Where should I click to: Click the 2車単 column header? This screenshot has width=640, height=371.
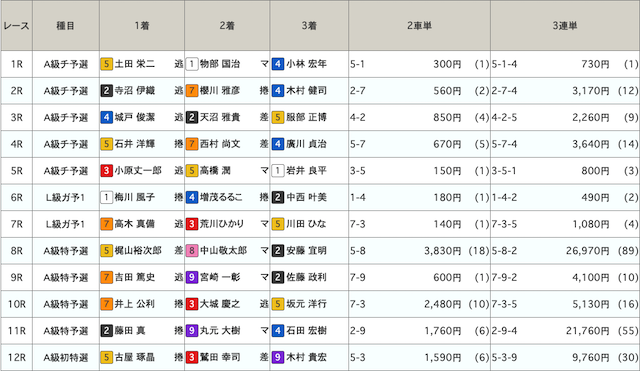pyautogui.click(x=419, y=26)
